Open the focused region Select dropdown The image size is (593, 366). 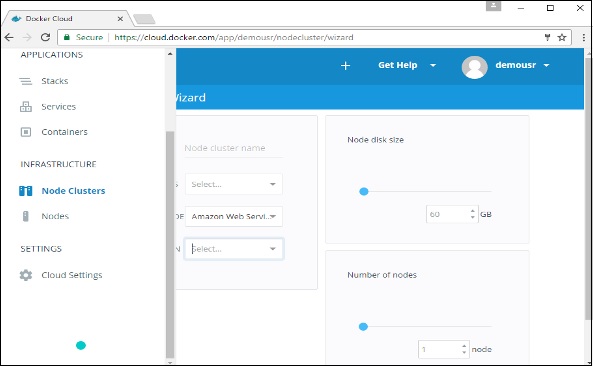click(x=234, y=249)
